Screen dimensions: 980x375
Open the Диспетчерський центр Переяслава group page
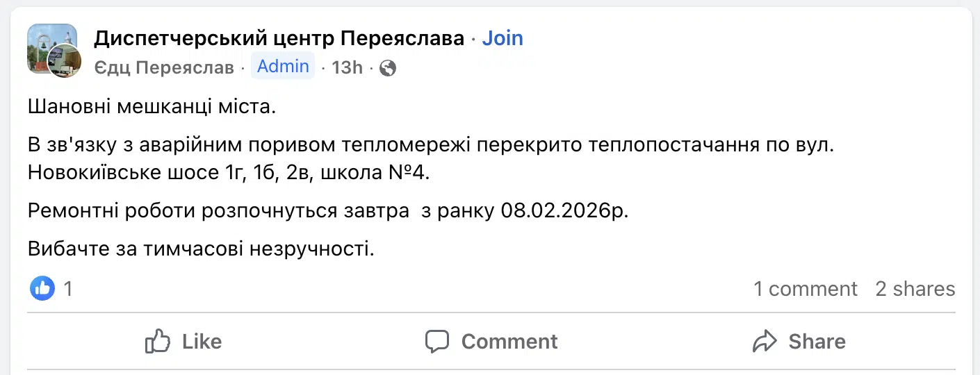(x=279, y=38)
